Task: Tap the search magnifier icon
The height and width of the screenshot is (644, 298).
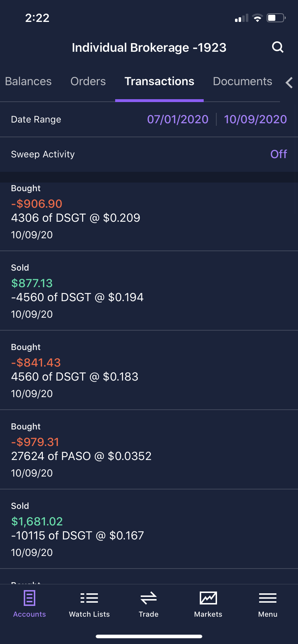Action: (x=277, y=47)
